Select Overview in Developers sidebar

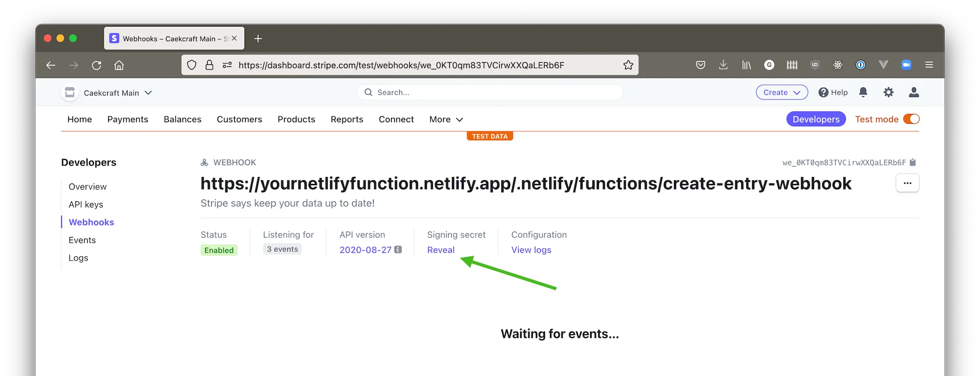coord(88,186)
